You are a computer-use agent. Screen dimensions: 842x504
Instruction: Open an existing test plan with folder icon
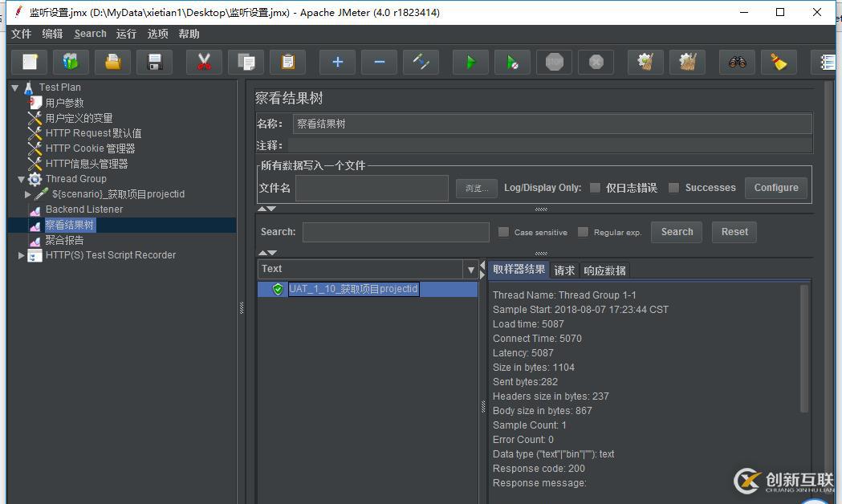(112, 61)
